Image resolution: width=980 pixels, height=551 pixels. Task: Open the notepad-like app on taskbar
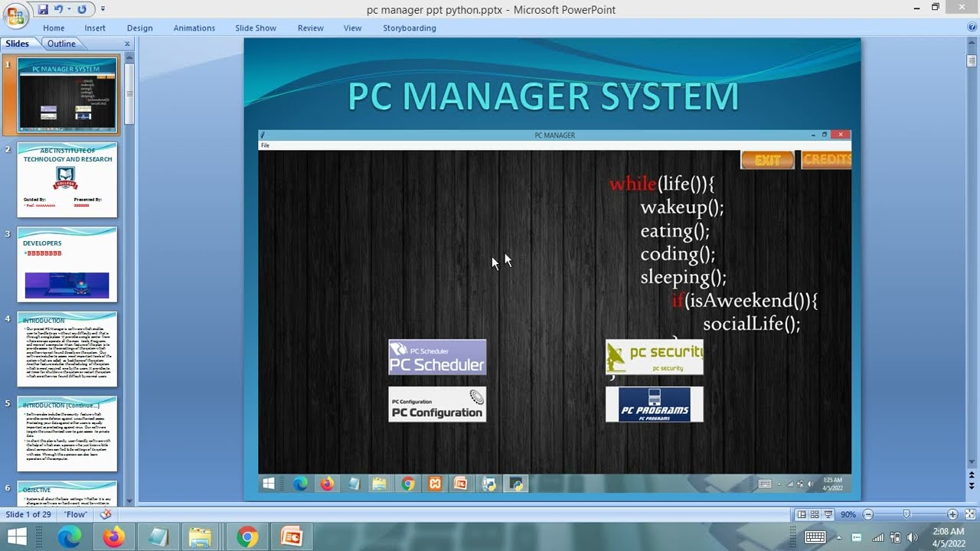tap(158, 537)
